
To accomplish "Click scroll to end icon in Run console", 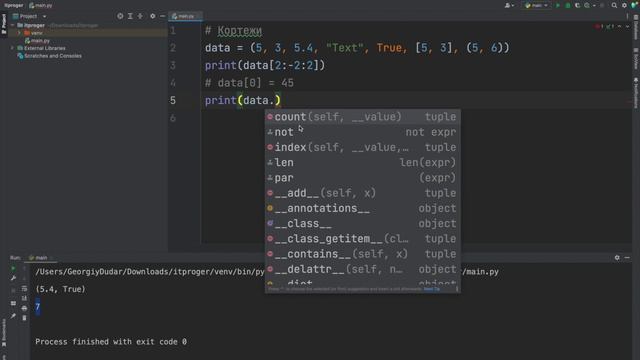I will 24,298.
